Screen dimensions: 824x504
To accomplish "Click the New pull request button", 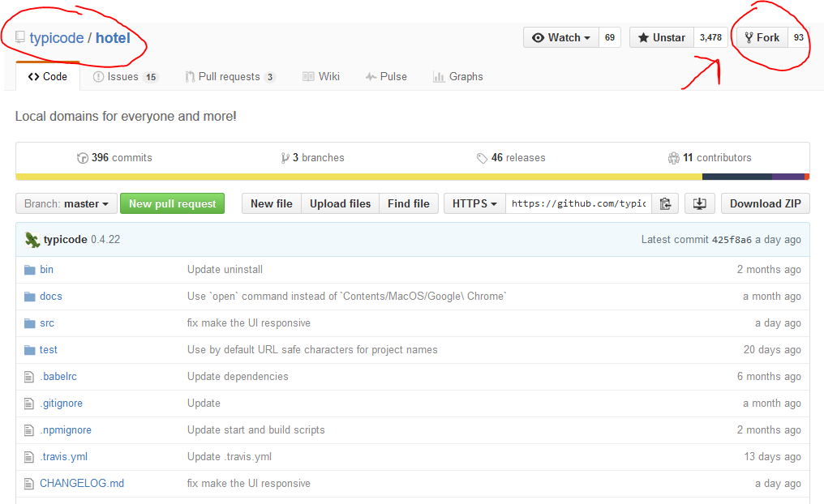I will [x=173, y=203].
